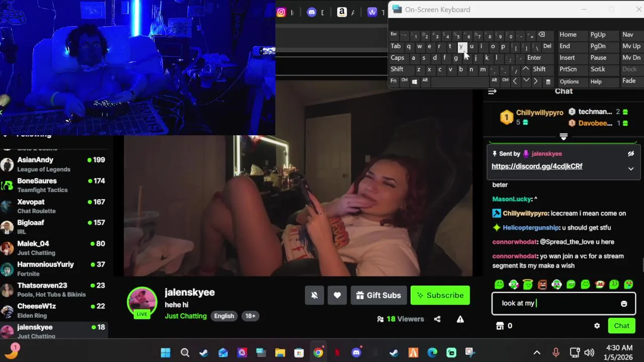Open BoneSaures channel in sidebar
This screenshot has height=362, width=644.
(x=54, y=185)
